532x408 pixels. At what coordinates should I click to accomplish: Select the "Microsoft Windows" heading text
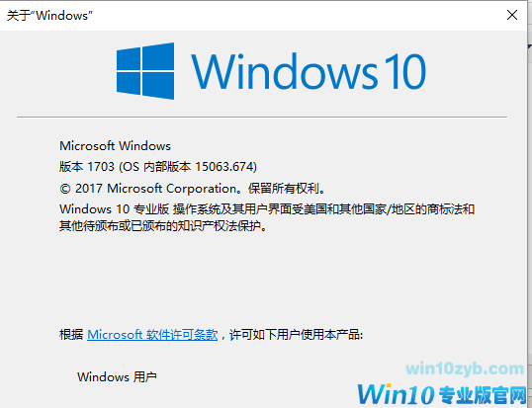coord(115,146)
